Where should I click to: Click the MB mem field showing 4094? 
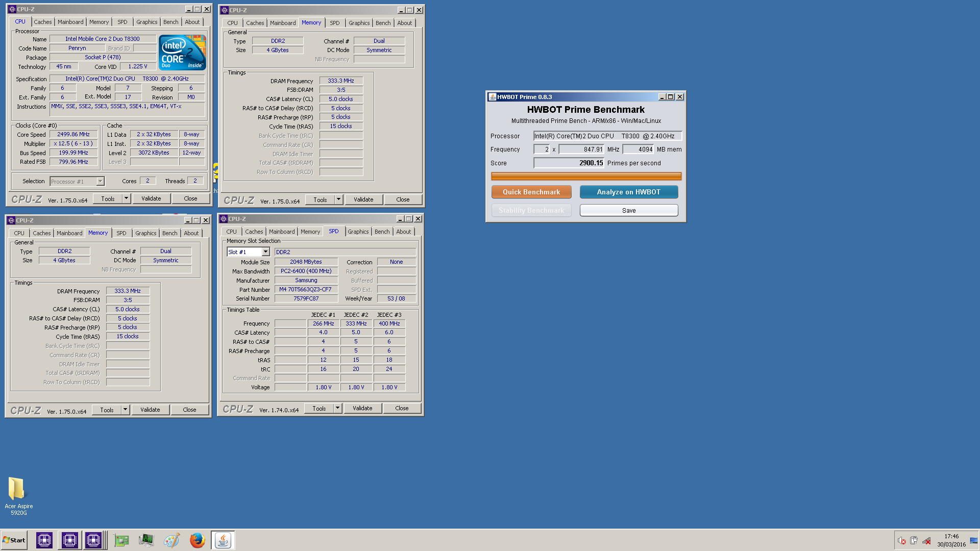point(638,149)
